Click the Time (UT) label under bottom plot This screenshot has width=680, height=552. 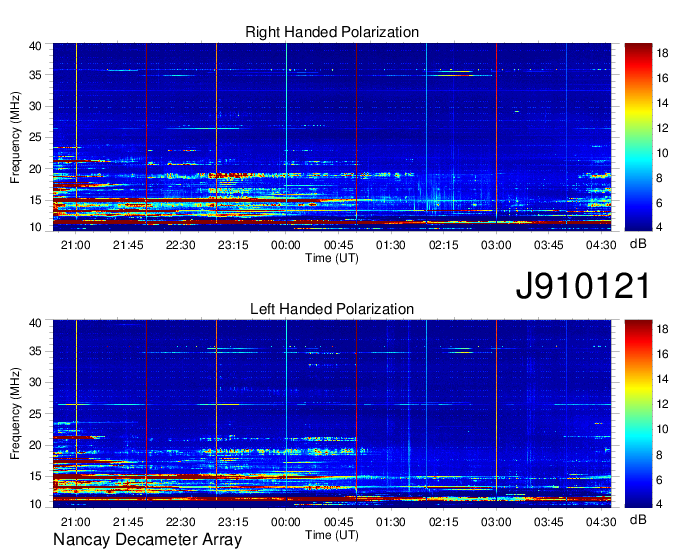pos(332,535)
